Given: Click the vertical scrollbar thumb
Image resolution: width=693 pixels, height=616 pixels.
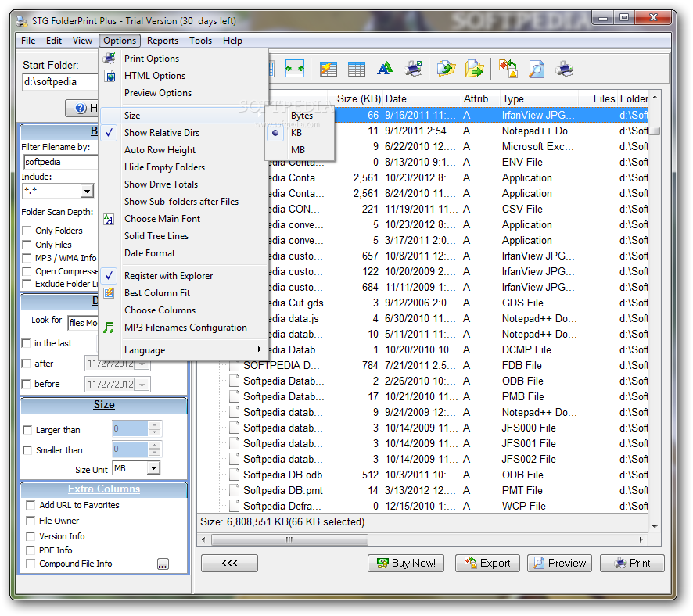Looking at the screenshot, I should pyautogui.click(x=655, y=131).
